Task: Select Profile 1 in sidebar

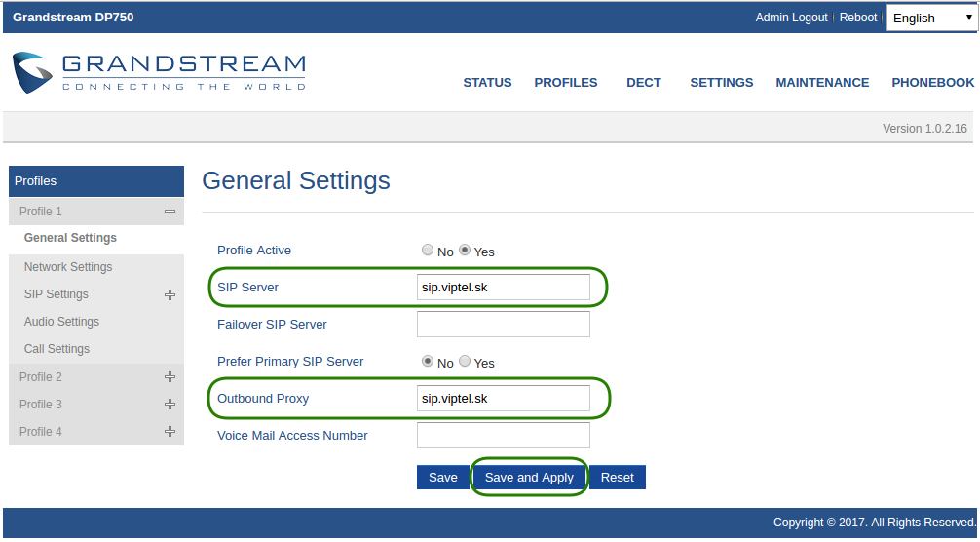Action: (x=41, y=212)
